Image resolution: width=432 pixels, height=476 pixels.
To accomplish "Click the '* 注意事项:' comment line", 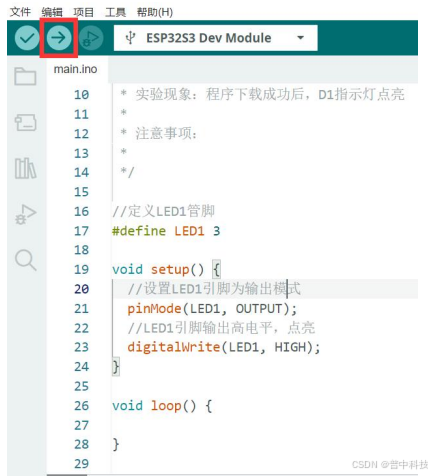I will 159,133.
